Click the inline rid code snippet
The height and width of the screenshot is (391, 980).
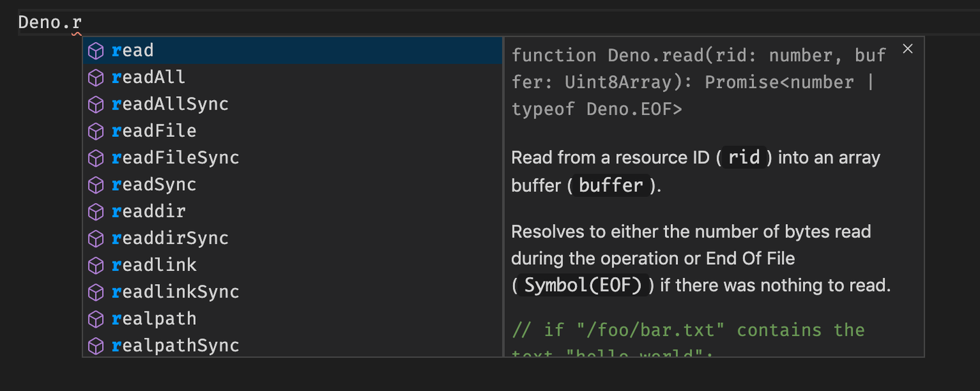(744, 158)
